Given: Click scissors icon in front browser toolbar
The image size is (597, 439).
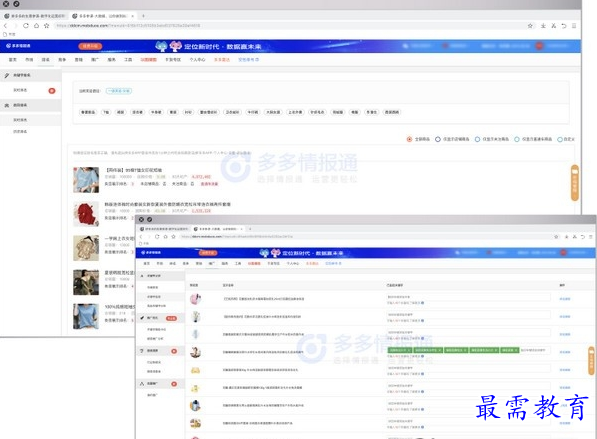Looking at the screenshot, I should click(575, 236).
